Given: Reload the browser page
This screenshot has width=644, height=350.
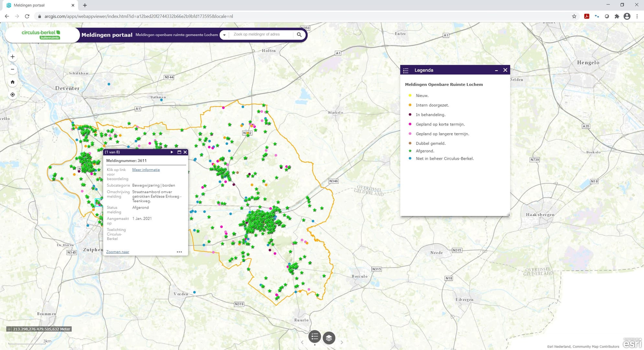Looking at the screenshot, I should (27, 16).
